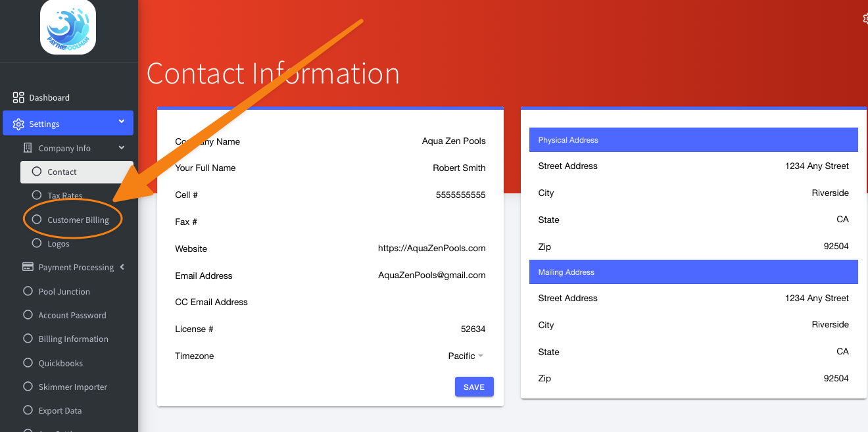Viewport: 868px width, 432px height.
Task: Edit the Your Full Name field Robert Smith
Action: tap(459, 168)
